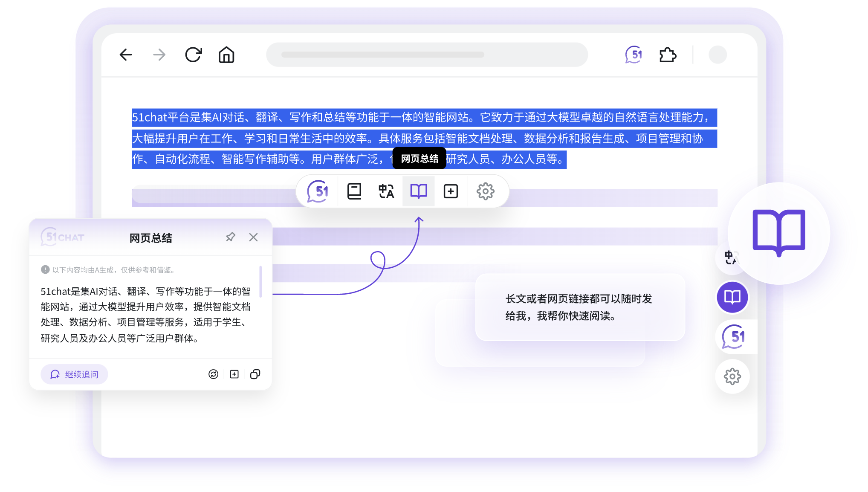This screenshot has height=492, width=868.
Task: Click the plus-box icon in summary panel footer
Action: tap(234, 374)
